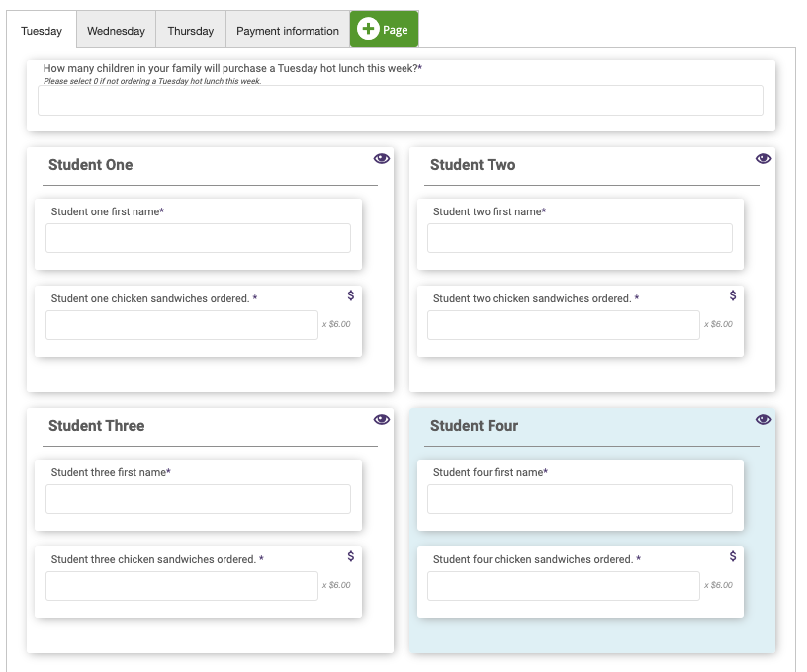Toggle visibility eye for Student One section
The width and height of the screenshot is (807, 672).
(x=382, y=159)
